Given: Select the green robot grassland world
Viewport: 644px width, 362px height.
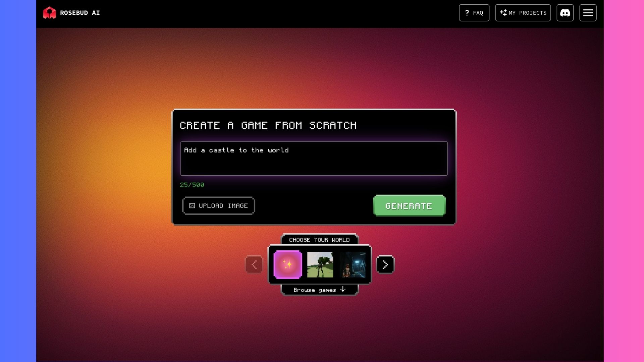Looking at the screenshot, I should pyautogui.click(x=320, y=265).
